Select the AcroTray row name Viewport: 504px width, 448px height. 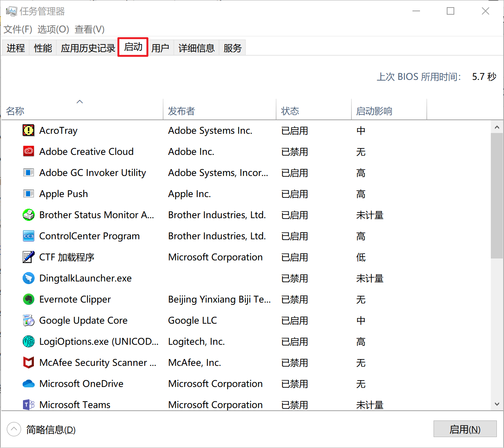coord(58,130)
